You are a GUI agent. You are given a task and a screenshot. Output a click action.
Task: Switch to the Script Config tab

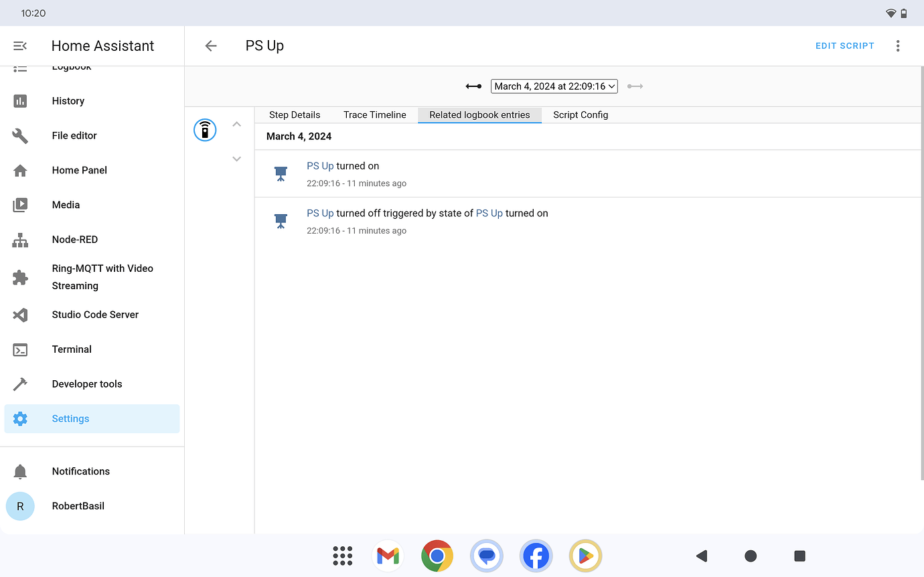(x=581, y=115)
